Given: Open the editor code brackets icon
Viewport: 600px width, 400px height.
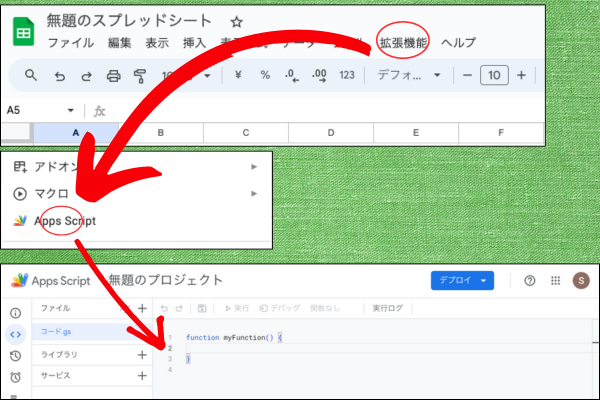Looking at the screenshot, I should (x=15, y=335).
